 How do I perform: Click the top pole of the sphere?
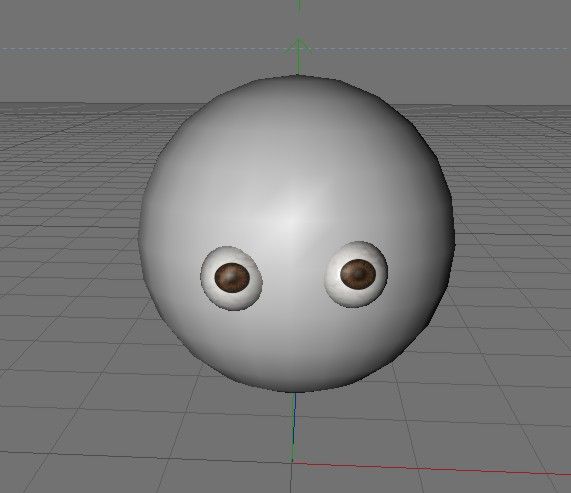pos(298,77)
